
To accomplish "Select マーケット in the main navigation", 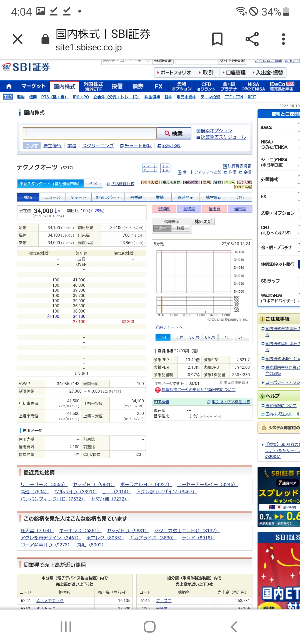I will (33, 86).
